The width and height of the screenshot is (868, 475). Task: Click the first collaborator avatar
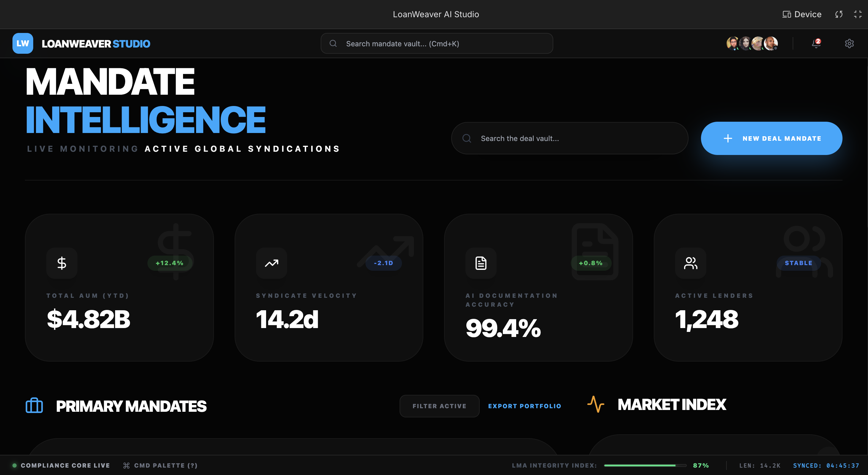point(732,43)
